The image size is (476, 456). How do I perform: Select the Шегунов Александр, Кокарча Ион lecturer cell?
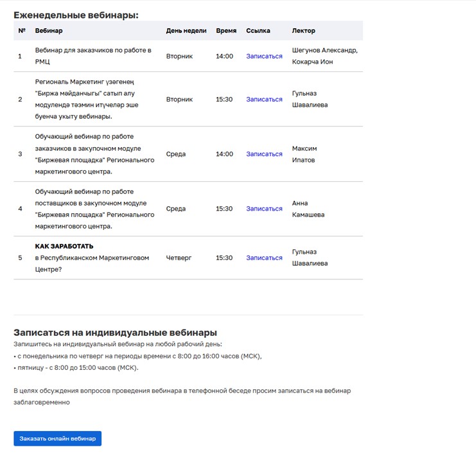pos(324,56)
